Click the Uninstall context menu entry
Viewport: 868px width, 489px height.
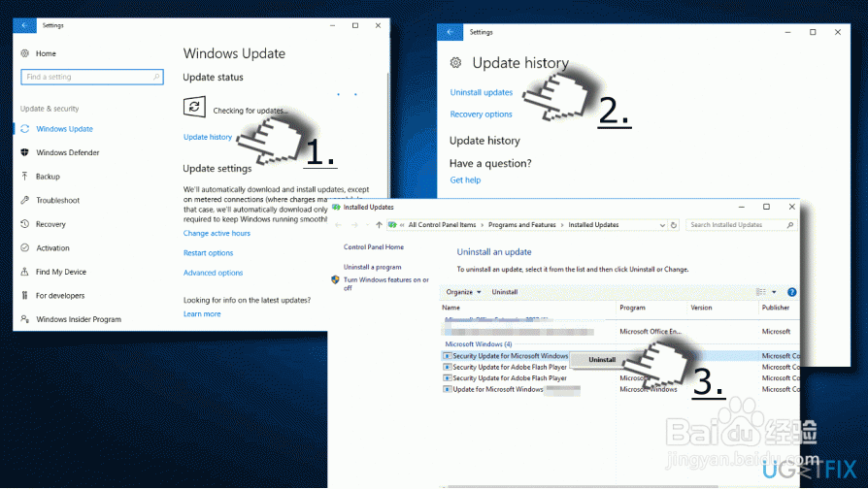pos(602,360)
